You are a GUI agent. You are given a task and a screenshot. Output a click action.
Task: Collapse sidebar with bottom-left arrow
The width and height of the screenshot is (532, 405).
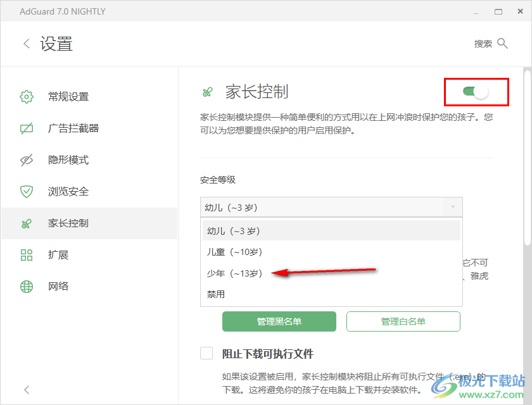pyautogui.click(x=27, y=390)
